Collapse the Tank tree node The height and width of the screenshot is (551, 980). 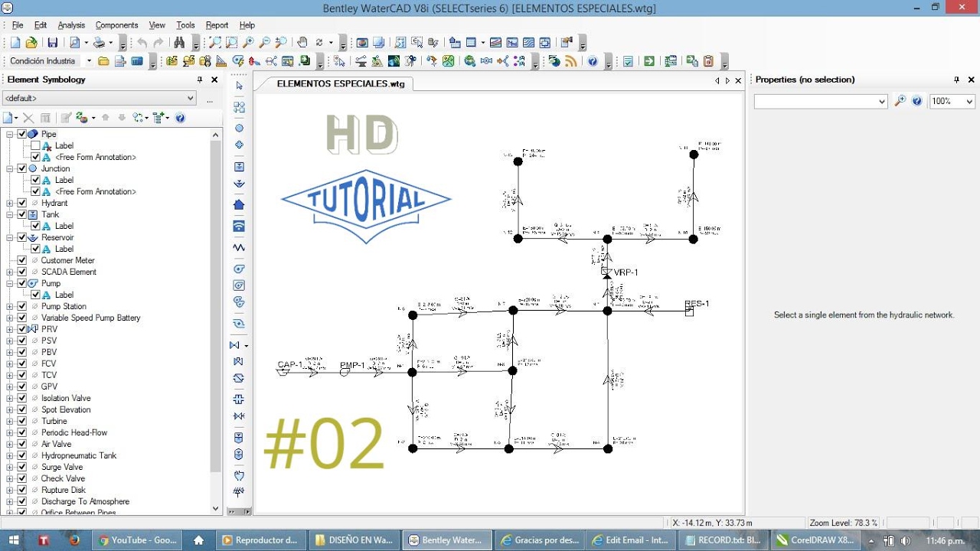(x=10, y=214)
